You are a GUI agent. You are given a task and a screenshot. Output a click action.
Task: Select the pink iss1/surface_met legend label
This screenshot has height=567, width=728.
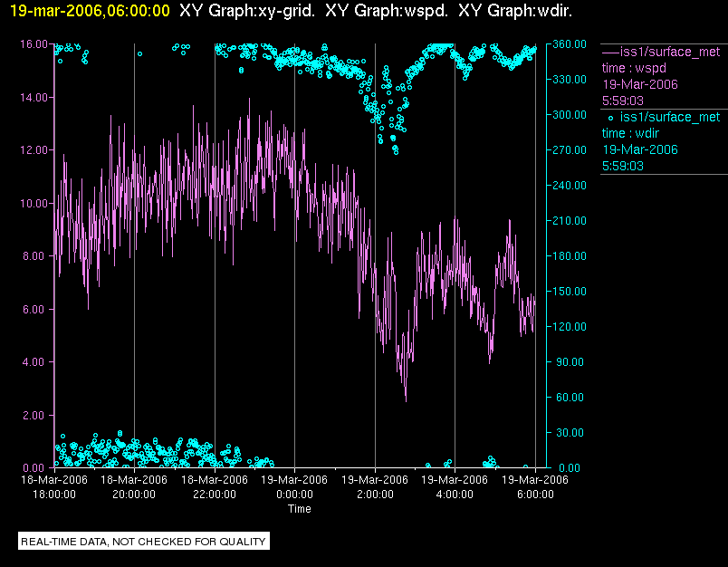(670, 52)
